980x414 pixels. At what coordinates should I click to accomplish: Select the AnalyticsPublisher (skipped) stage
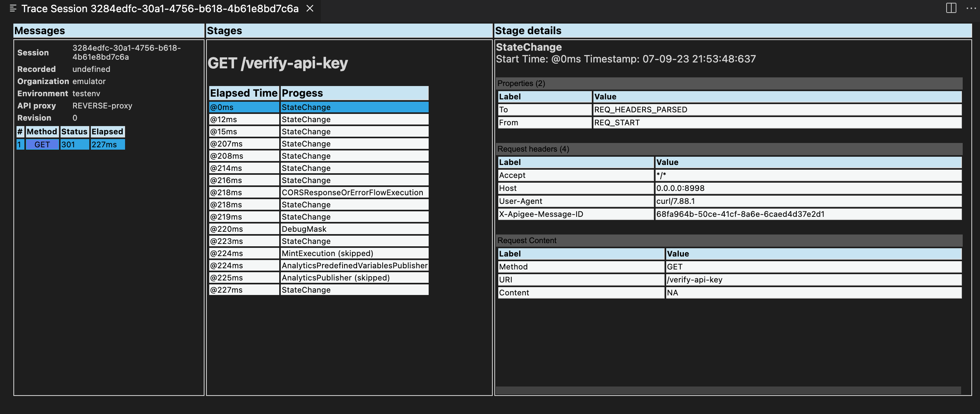335,278
